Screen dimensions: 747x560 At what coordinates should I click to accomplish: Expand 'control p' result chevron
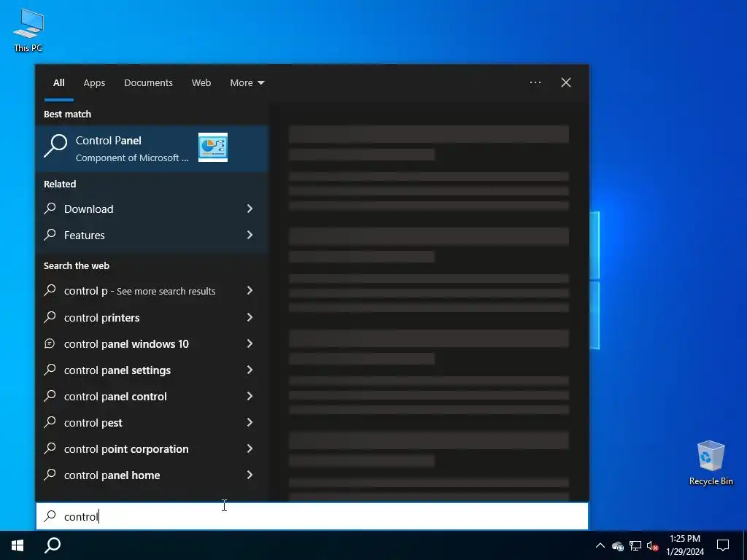[x=249, y=291]
